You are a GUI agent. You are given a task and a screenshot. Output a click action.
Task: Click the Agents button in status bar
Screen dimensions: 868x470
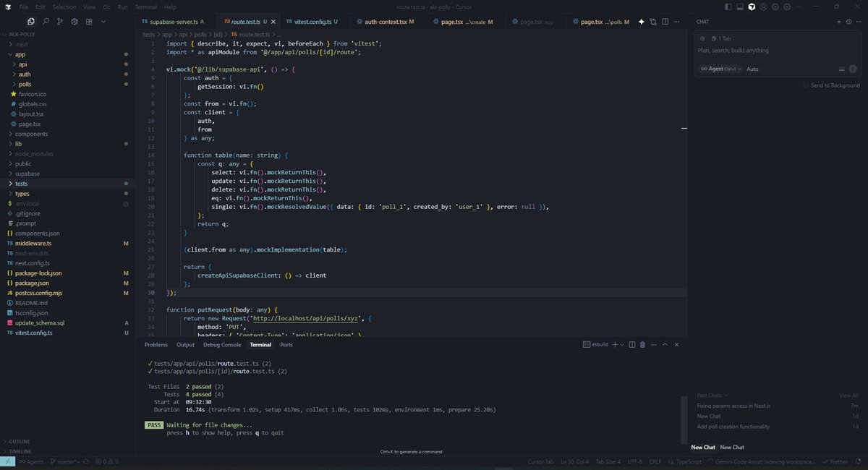coord(30,461)
